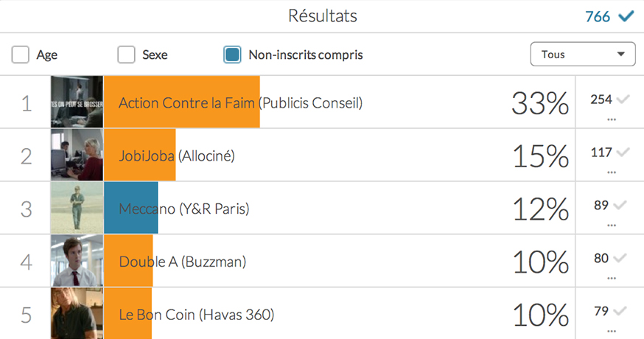The width and height of the screenshot is (644, 339).
Task: Click the grey checkmark beside 79 votes
Action: click(620, 311)
